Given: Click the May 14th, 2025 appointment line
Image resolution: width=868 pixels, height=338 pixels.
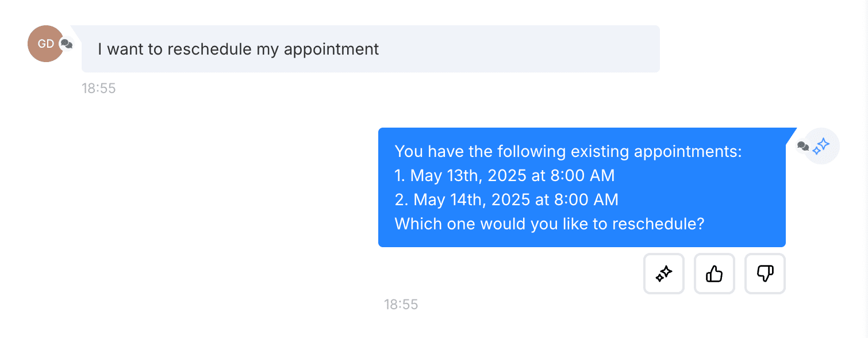Looking at the screenshot, I should coord(506,200).
